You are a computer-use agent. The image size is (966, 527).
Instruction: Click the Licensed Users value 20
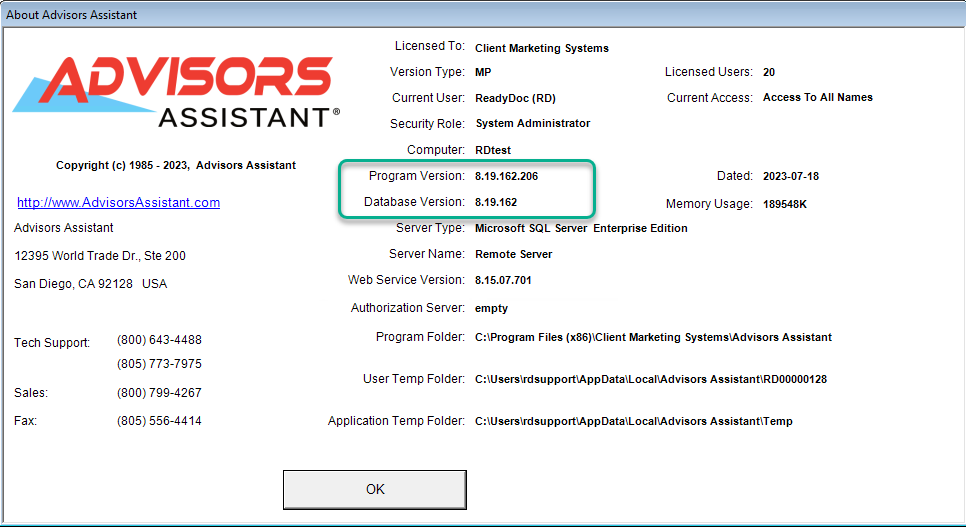[x=769, y=72]
